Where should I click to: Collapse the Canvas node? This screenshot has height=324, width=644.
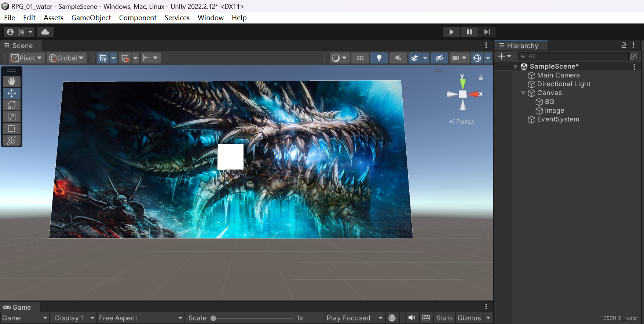[523, 93]
